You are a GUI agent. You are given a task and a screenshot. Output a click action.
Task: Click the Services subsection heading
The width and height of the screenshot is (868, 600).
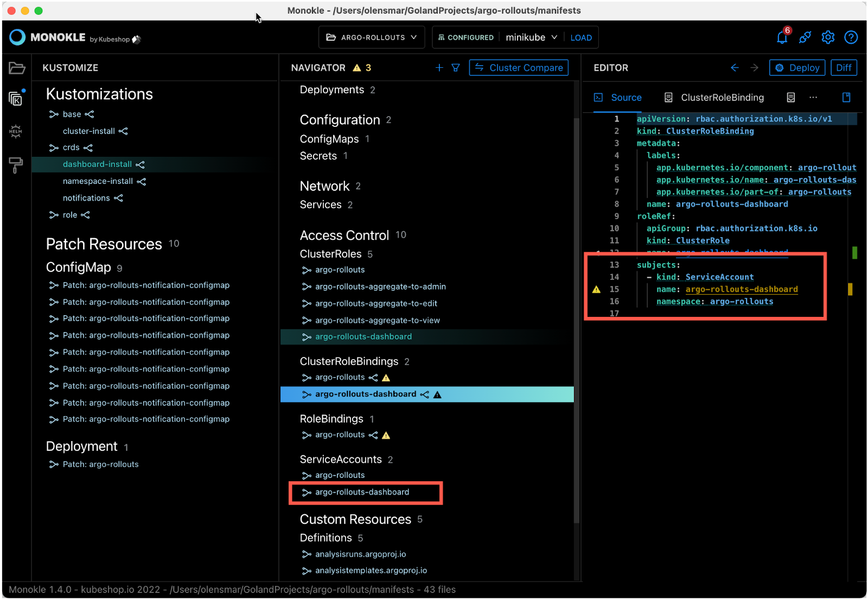(321, 205)
